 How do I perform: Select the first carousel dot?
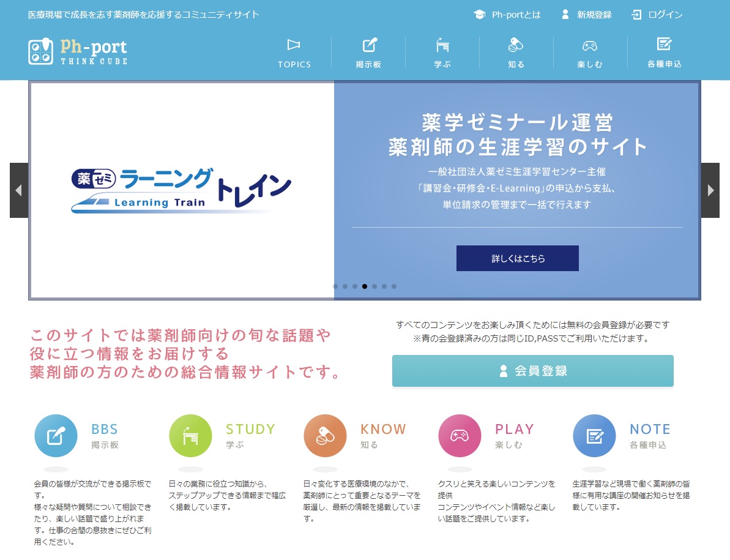335,286
